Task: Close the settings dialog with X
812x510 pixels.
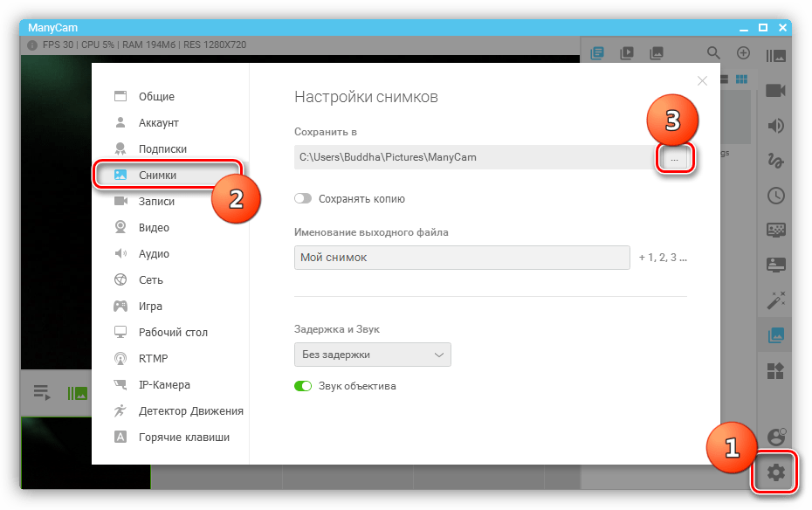Action: [702, 81]
